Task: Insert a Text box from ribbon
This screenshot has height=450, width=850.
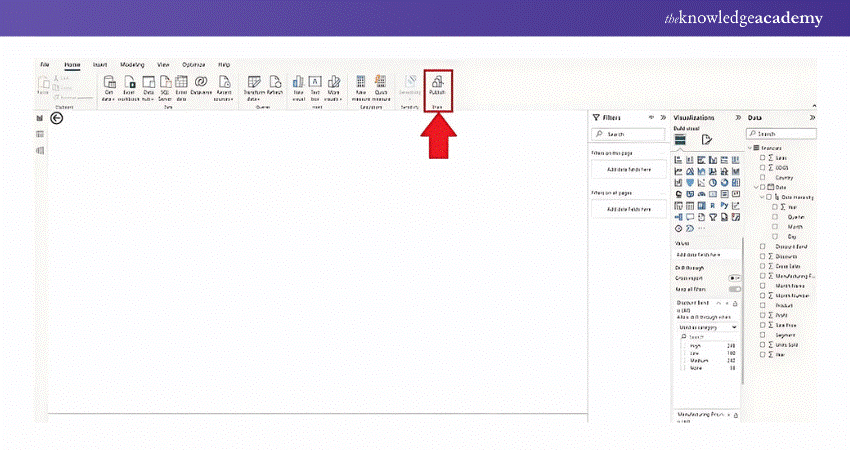Action: (x=315, y=85)
